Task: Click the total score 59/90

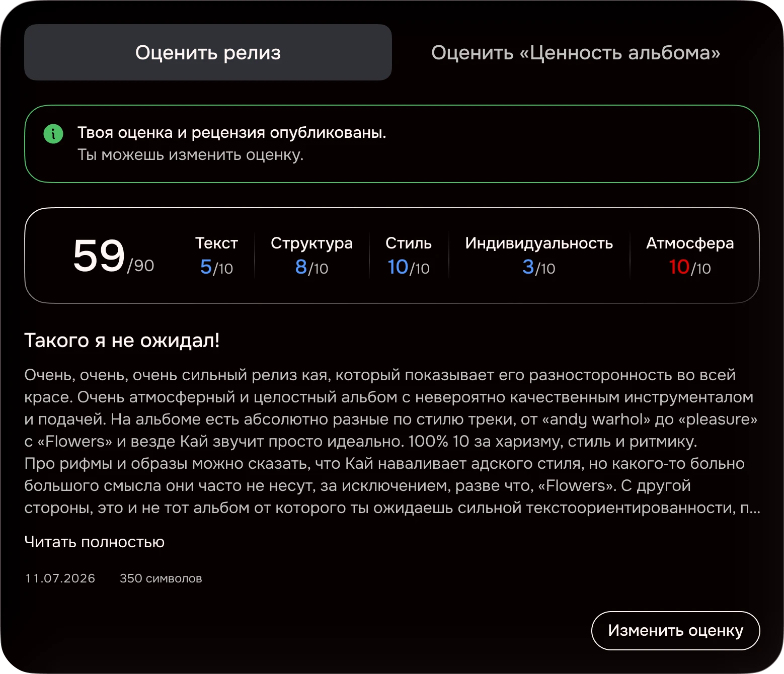Action: click(113, 256)
